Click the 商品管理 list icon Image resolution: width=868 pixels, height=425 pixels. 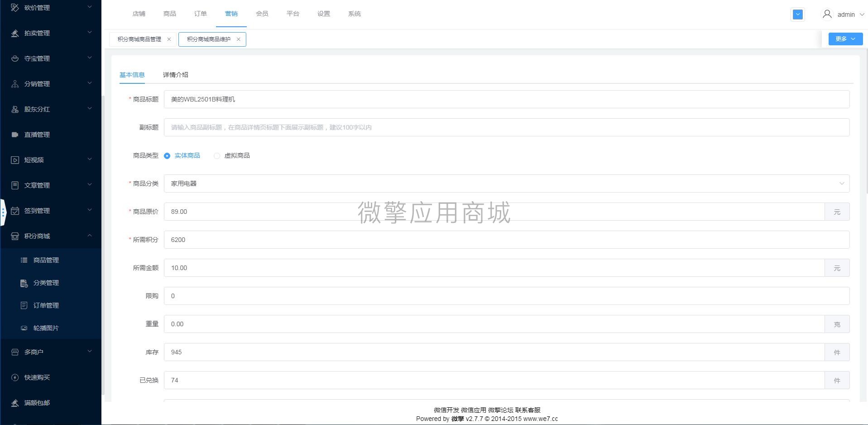[24, 260]
